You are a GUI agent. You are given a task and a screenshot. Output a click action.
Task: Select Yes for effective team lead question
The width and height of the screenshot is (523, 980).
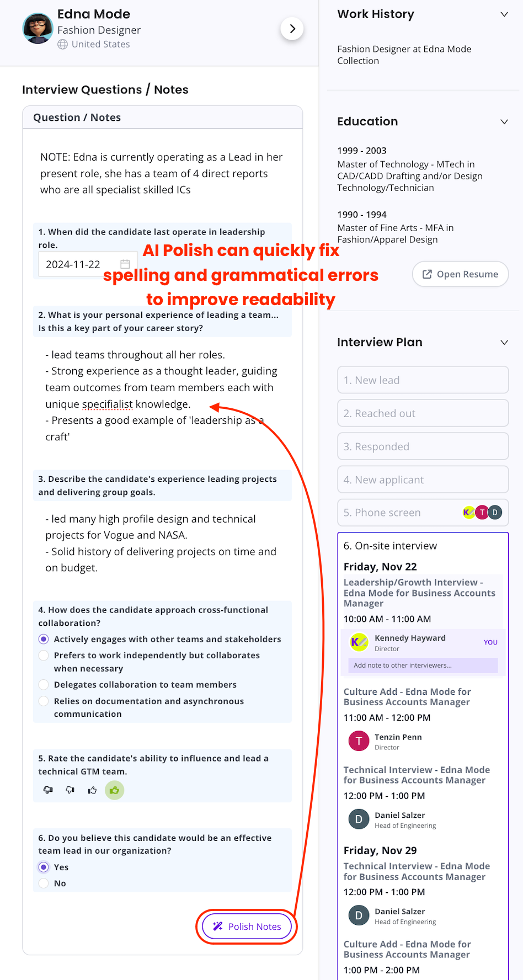pyautogui.click(x=44, y=867)
